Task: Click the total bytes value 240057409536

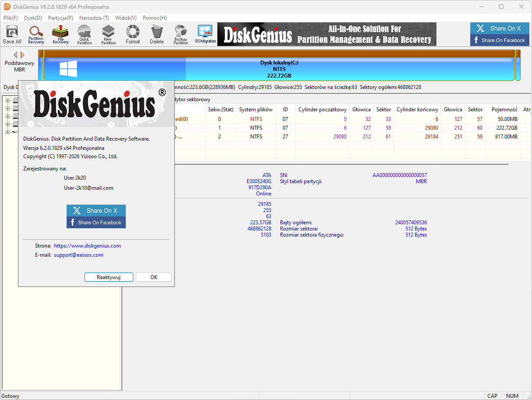Action: pyautogui.click(x=411, y=223)
